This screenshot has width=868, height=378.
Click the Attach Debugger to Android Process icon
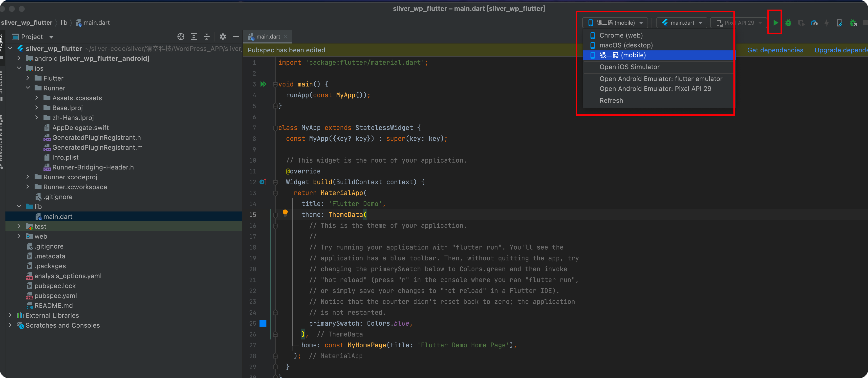853,22
